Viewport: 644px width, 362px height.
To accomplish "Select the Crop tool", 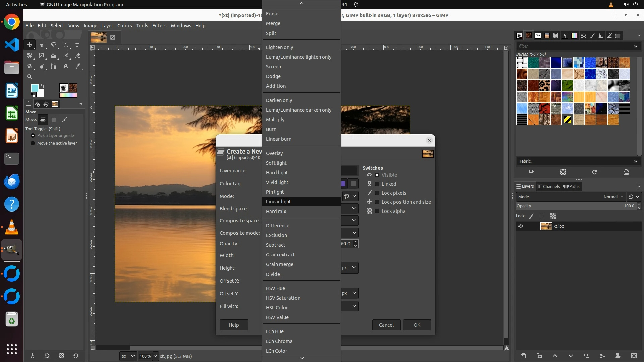I will [78, 45].
